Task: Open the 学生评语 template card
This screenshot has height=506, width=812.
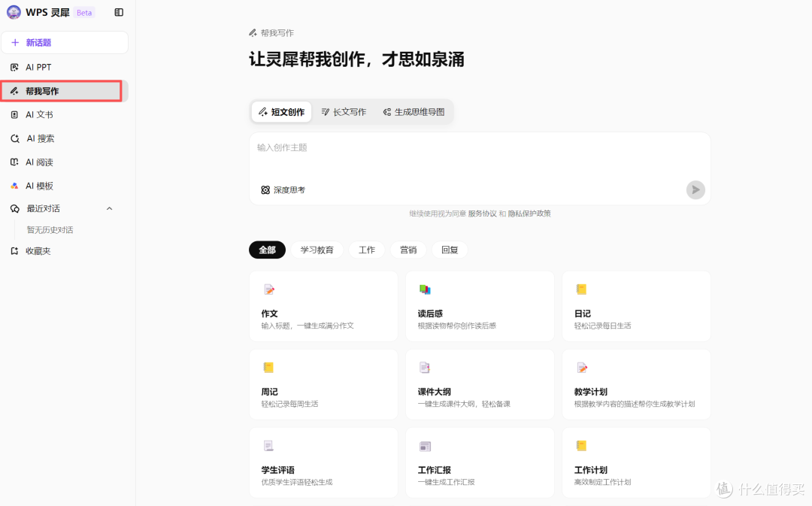Action: click(323, 462)
